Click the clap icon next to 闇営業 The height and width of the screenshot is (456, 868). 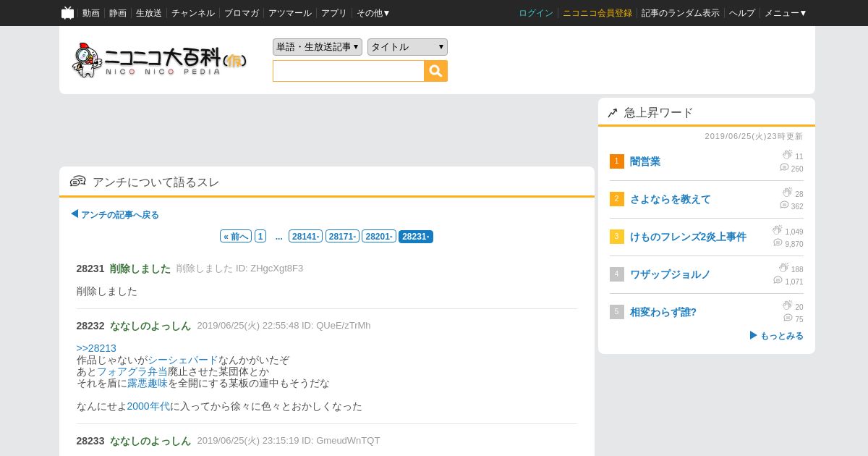pyautogui.click(x=787, y=155)
